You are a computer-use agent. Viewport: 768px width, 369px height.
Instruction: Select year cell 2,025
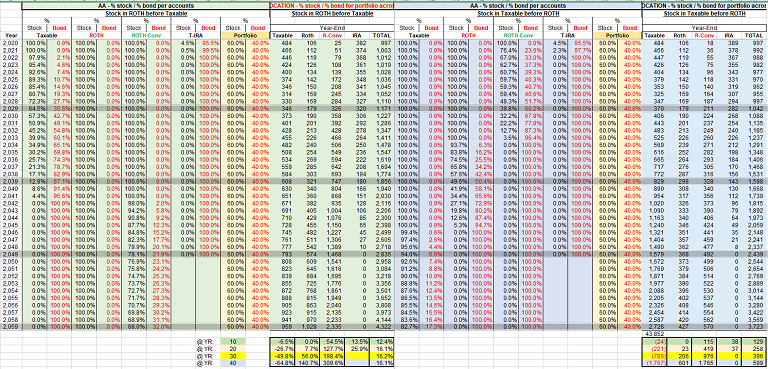coord(11,78)
